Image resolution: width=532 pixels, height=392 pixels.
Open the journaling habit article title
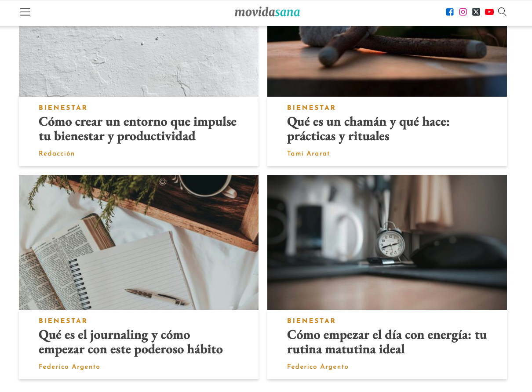point(131,342)
